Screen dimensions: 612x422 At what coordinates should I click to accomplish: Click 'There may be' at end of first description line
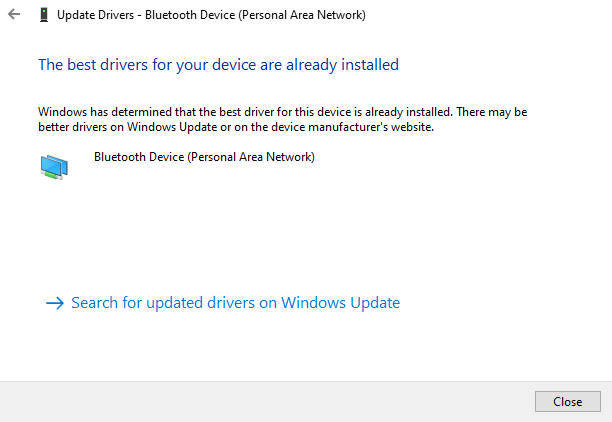point(492,112)
